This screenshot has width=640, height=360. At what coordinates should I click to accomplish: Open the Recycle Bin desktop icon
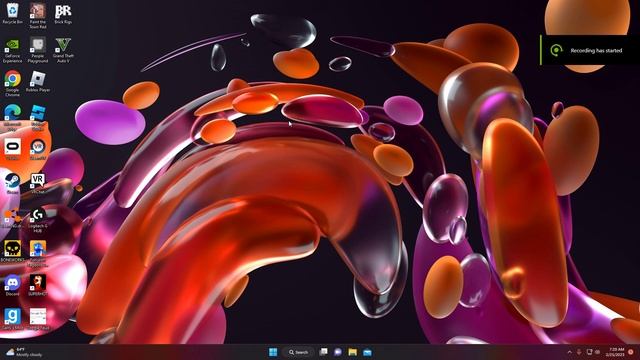click(x=12, y=13)
